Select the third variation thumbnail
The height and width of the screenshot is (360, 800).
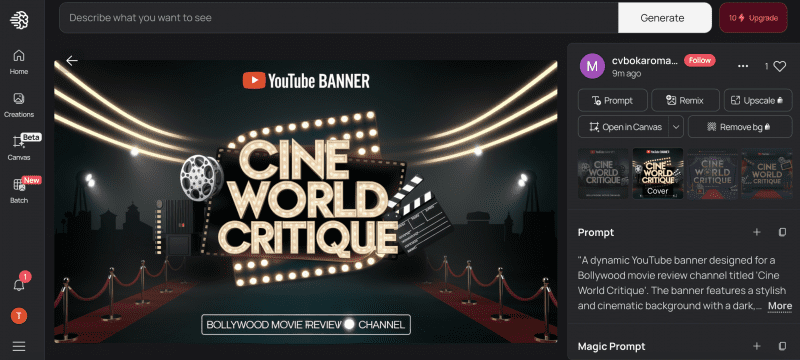tap(712, 173)
